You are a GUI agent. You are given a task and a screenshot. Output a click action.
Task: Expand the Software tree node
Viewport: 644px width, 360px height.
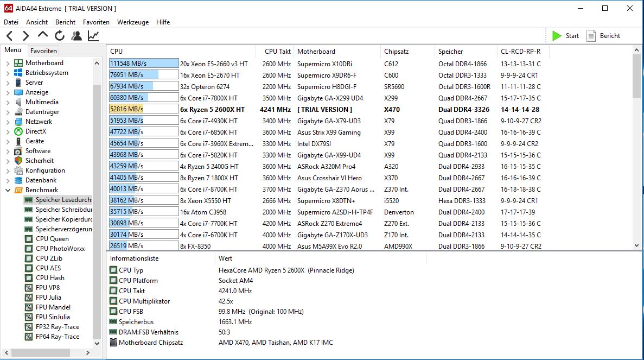coord(8,151)
